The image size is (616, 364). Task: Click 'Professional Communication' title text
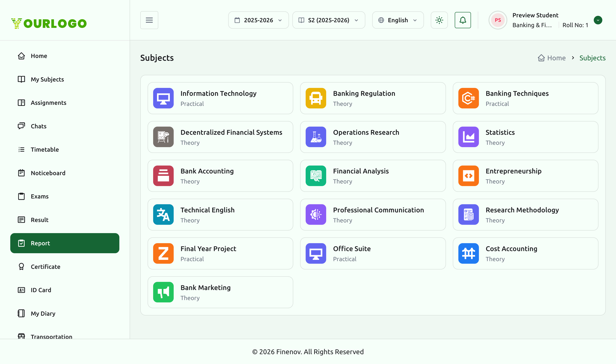pyautogui.click(x=378, y=210)
